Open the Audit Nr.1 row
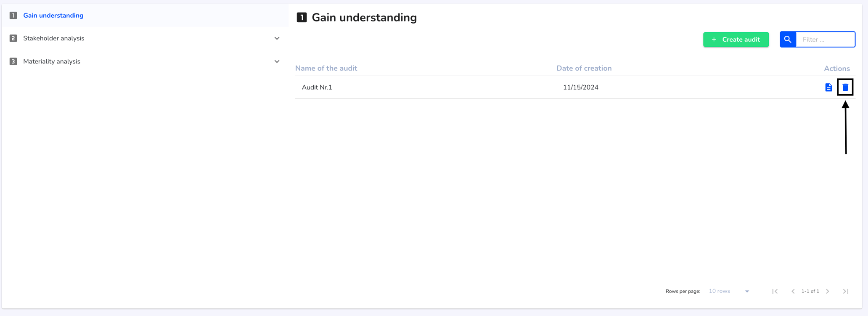This screenshot has height=316, width=868. [x=575, y=87]
